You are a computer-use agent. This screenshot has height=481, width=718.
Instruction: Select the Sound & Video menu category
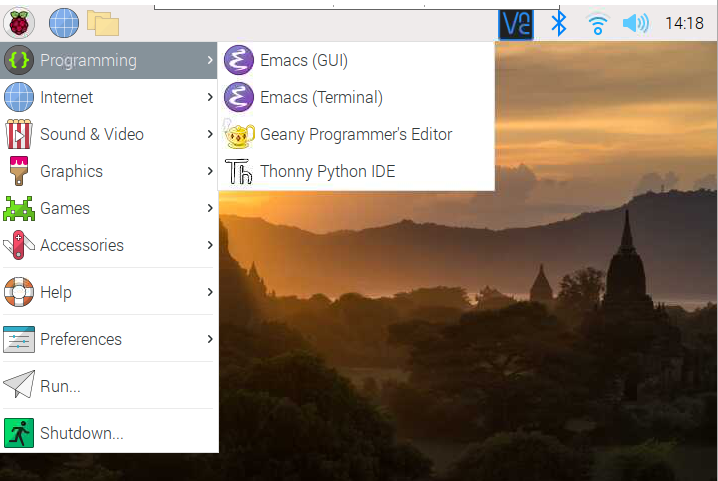[x=109, y=134]
